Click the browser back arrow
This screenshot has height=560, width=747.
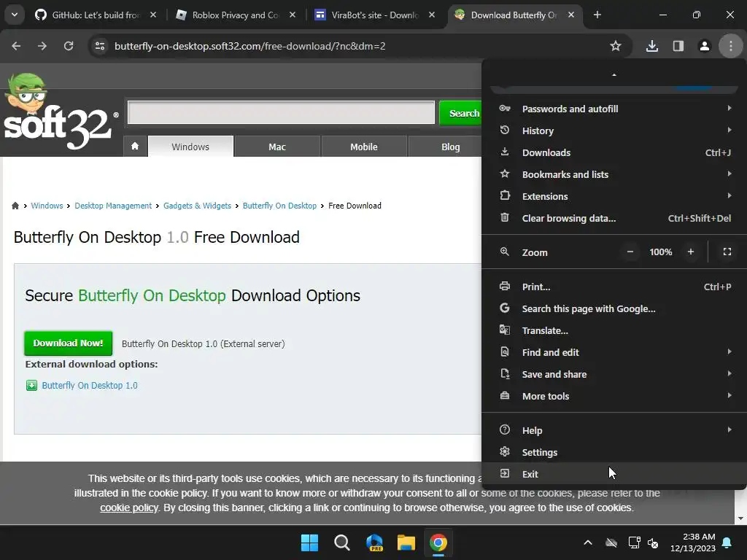16,46
